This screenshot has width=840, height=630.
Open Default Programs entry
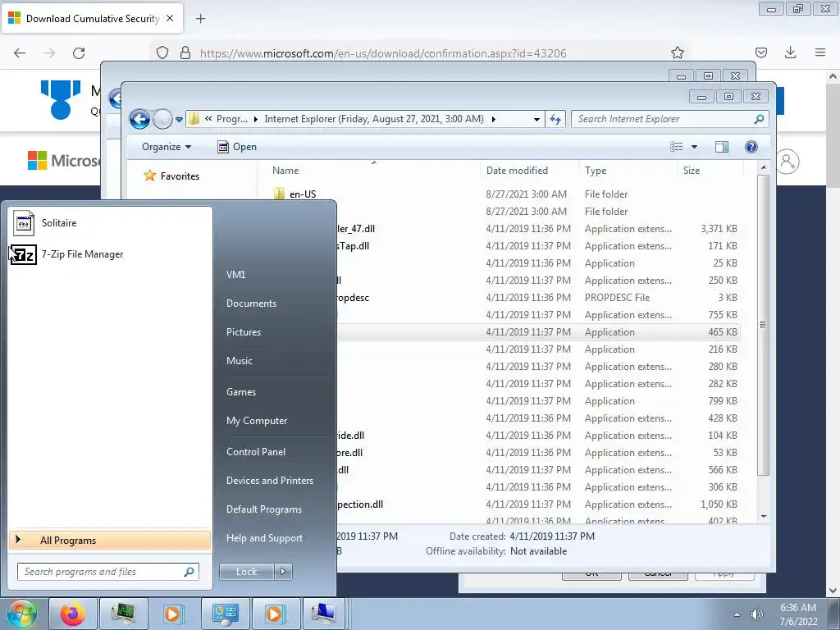tap(263, 509)
